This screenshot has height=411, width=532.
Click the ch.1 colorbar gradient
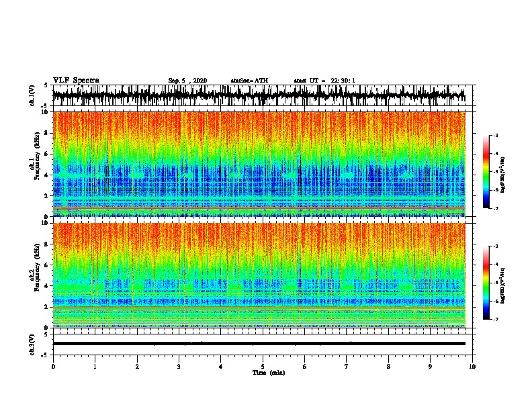pyautogui.click(x=486, y=172)
